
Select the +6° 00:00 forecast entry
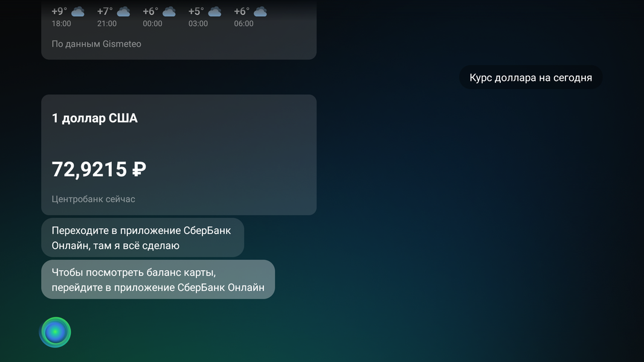pyautogui.click(x=159, y=17)
